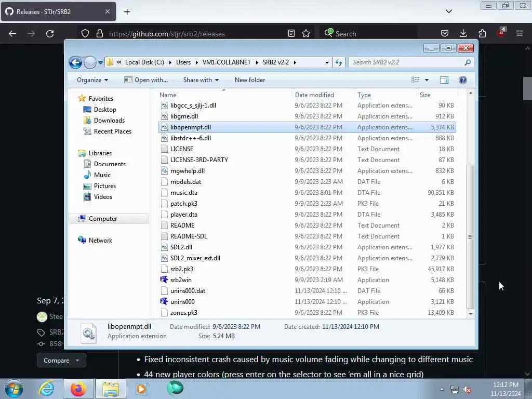The image size is (532, 399).
Task: Open the Firefox application menu
Action: pos(520,33)
